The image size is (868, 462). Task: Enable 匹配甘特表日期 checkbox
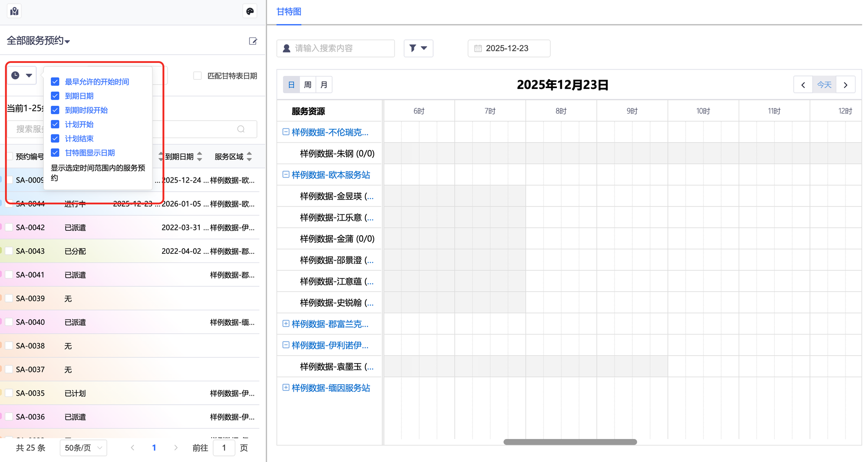click(x=197, y=76)
